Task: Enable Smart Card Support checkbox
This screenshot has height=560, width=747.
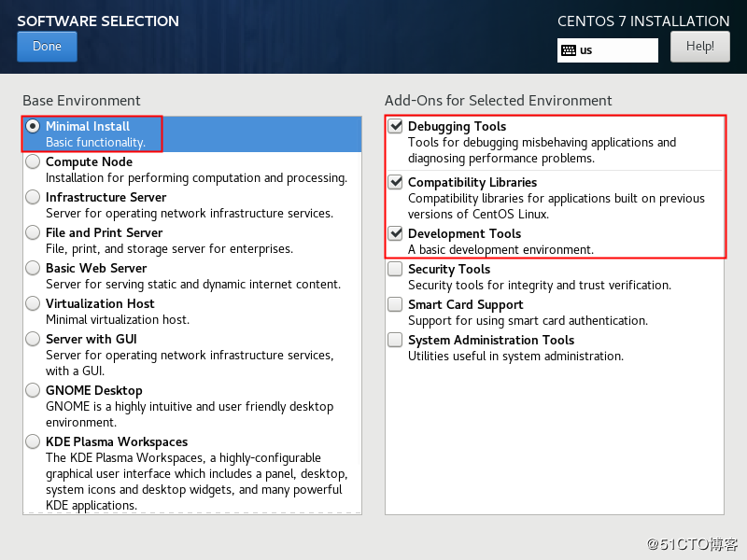Action: pos(395,304)
